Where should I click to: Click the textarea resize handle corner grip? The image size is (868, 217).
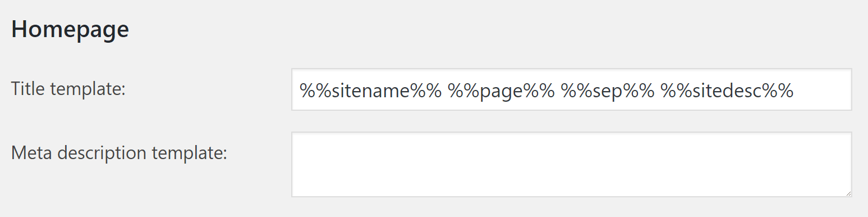[847, 192]
